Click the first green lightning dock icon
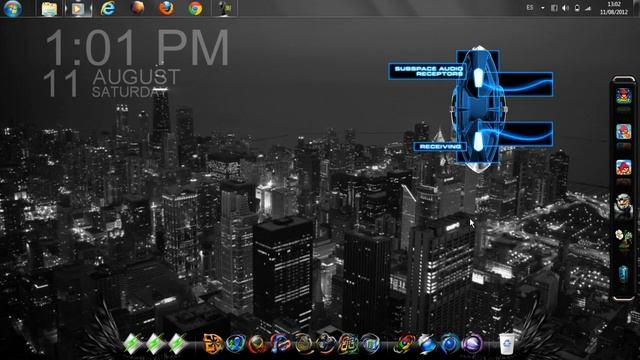Viewport: 640px width, 360px height. click(132, 344)
